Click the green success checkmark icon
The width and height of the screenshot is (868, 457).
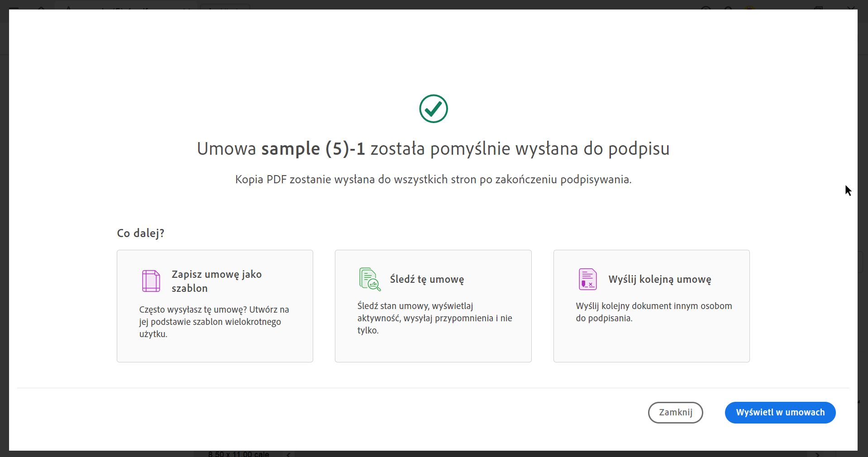pos(433,109)
